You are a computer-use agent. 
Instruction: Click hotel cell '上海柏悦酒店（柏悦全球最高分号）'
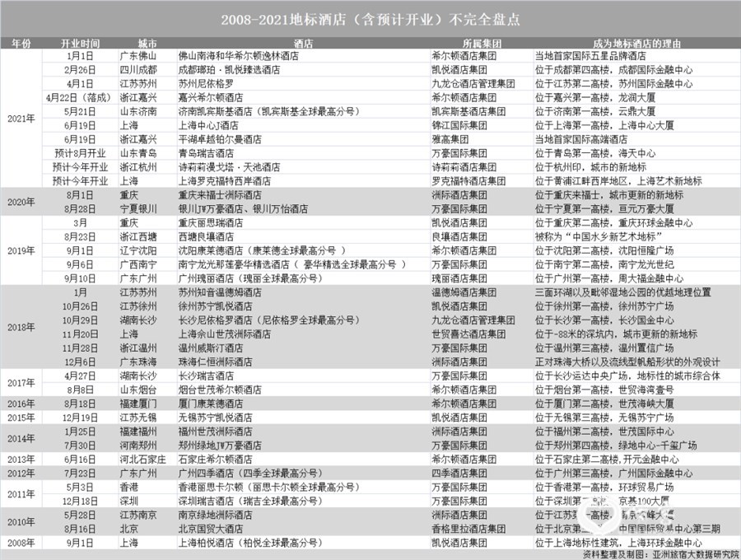point(250,543)
